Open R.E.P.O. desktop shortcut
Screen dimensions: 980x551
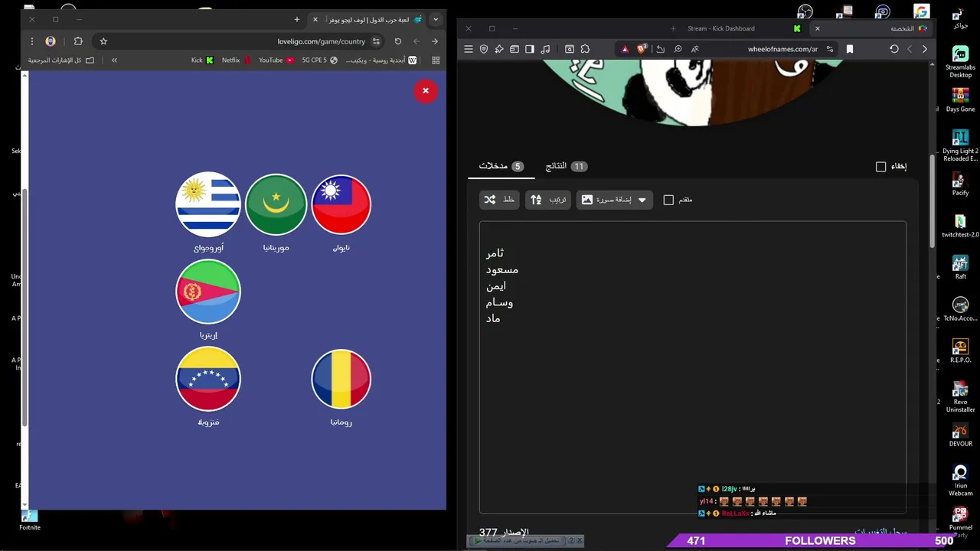(x=960, y=352)
